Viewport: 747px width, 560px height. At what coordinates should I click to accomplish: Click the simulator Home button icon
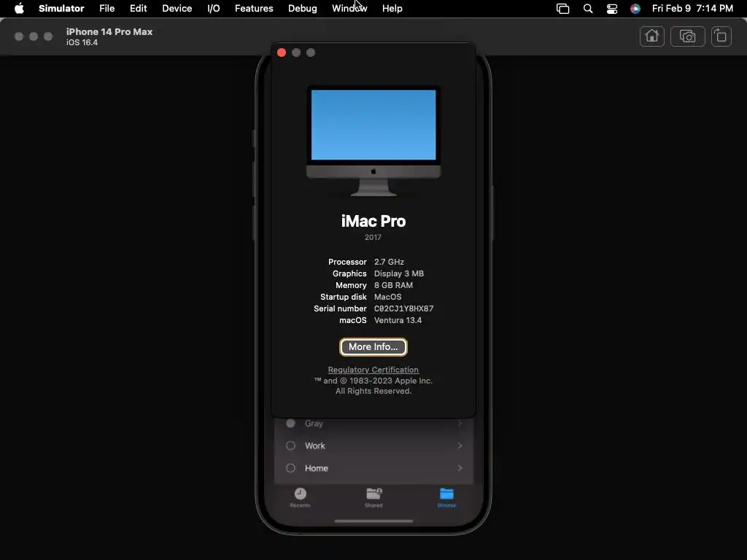(651, 36)
